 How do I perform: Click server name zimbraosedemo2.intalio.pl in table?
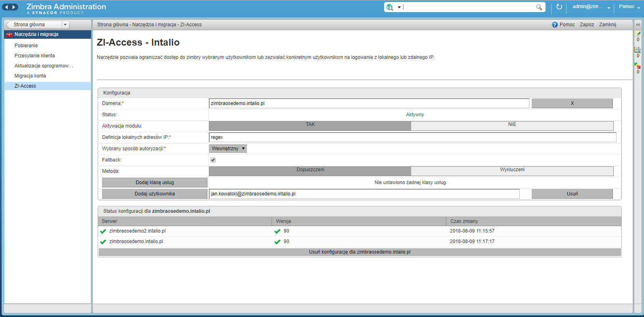[137, 231]
